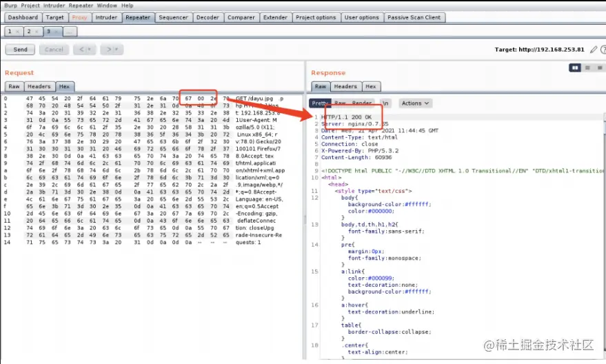The width and height of the screenshot is (606, 364).
Task: Open the Passive Scan Client tab
Action: (x=414, y=17)
